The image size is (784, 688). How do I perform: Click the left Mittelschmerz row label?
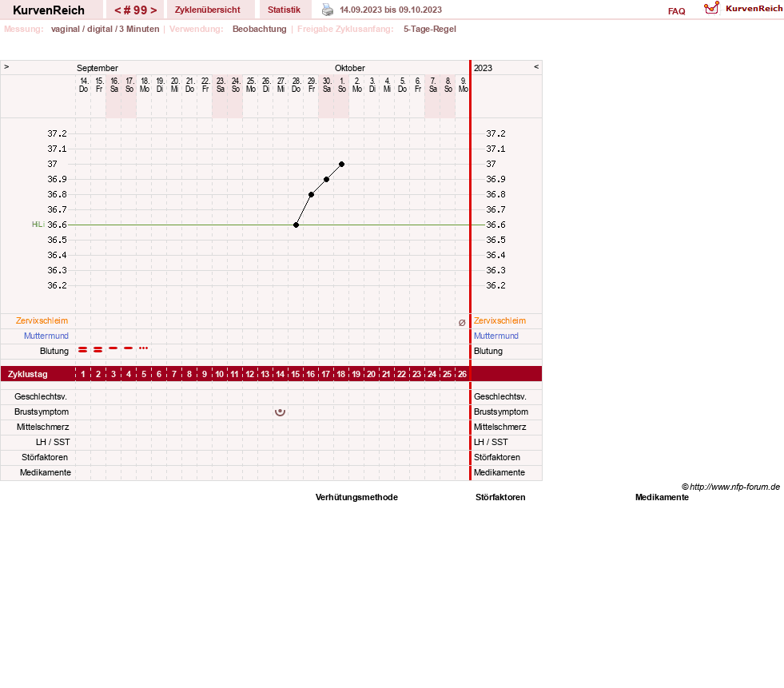42,427
